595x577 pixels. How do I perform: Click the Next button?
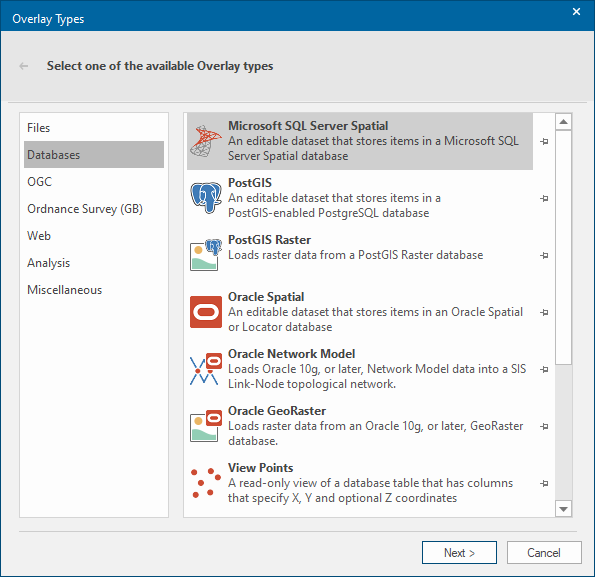tap(459, 553)
